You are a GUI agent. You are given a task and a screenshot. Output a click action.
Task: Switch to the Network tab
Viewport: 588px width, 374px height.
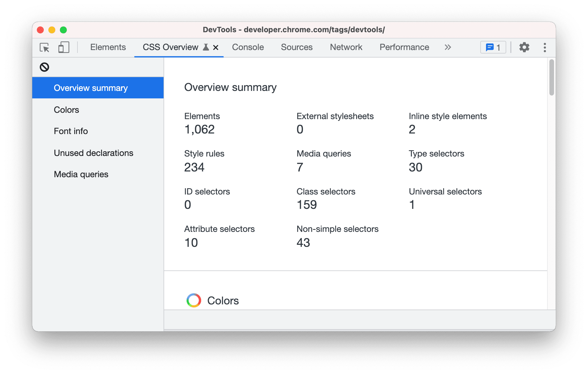346,47
